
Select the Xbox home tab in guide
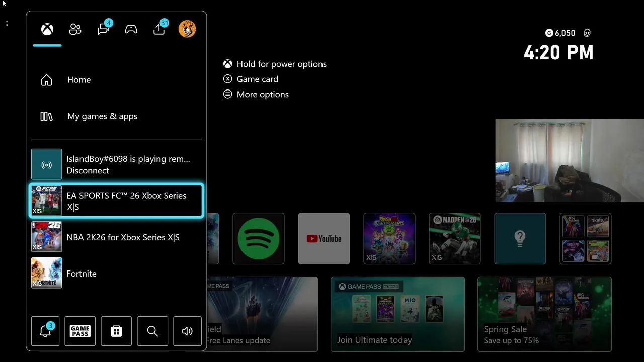click(47, 29)
